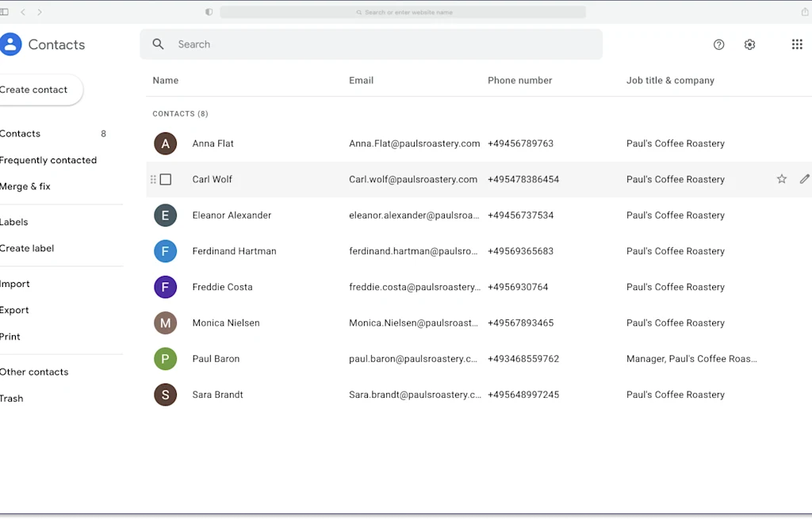Screen dimensions: 812x519
Task: Open Frequently contacted in the sidebar
Action: pyautogui.click(x=49, y=159)
